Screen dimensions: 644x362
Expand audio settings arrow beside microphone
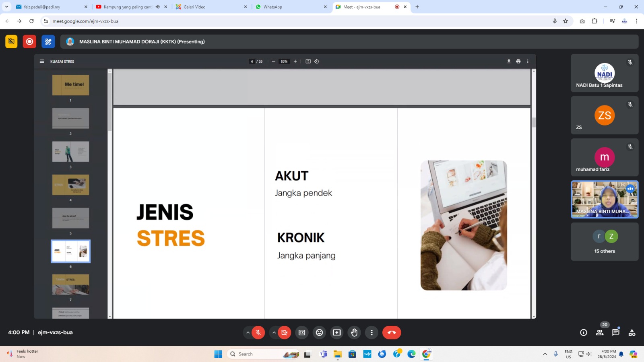(x=248, y=332)
